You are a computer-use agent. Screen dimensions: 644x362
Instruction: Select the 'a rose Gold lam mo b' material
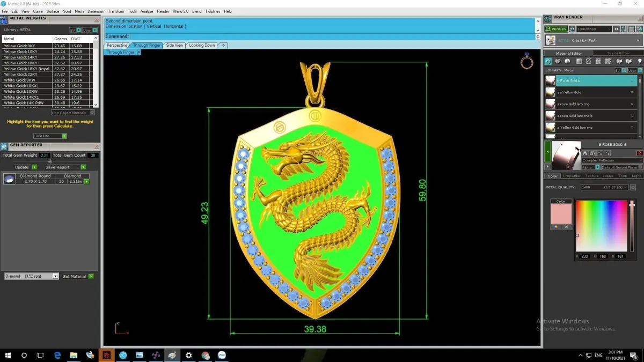tap(591, 116)
